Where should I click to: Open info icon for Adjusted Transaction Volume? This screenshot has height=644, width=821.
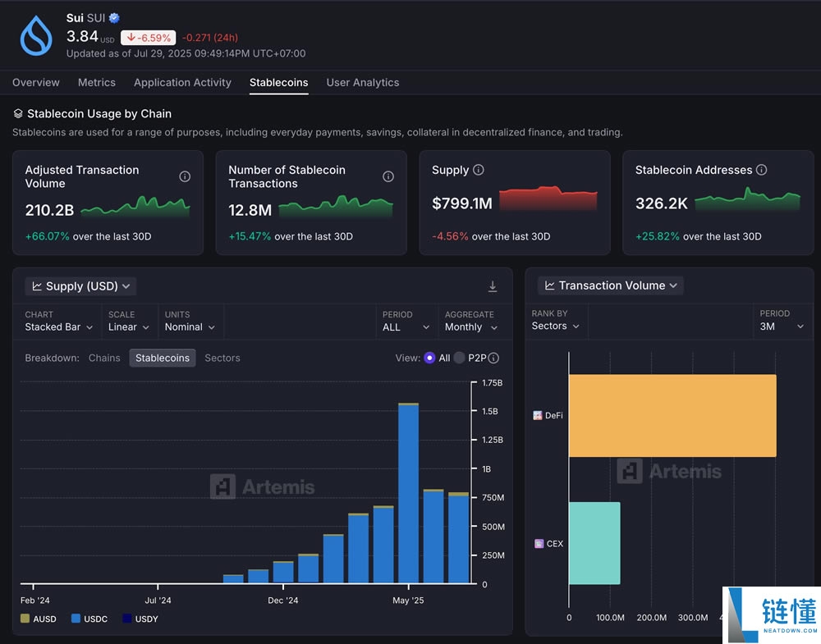185,176
